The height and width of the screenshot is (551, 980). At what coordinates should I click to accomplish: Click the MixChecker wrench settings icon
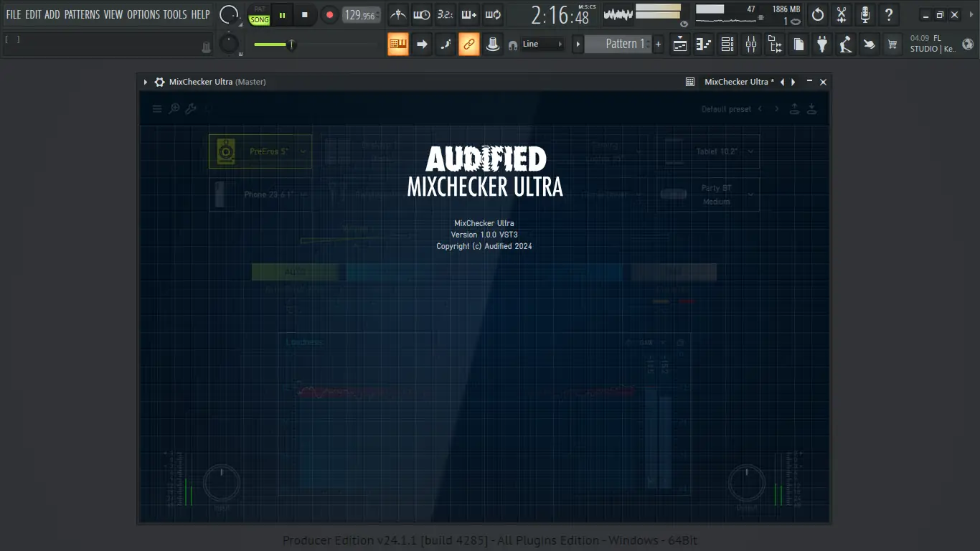(191, 109)
